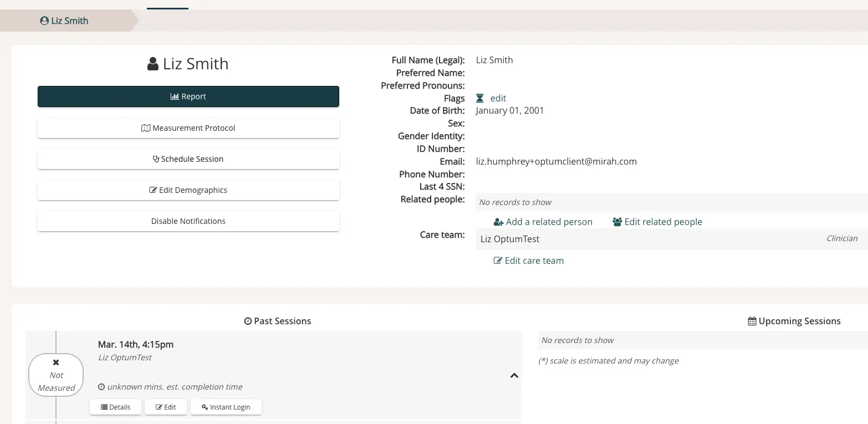Click the clock icon beside Past Sessions
Screen dimensions: 868x424
(x=247, y=320)
